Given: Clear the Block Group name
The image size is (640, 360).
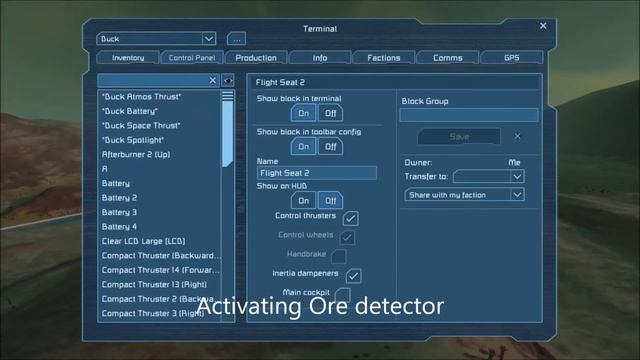Looking at the screenshot, I should [517, 136].
